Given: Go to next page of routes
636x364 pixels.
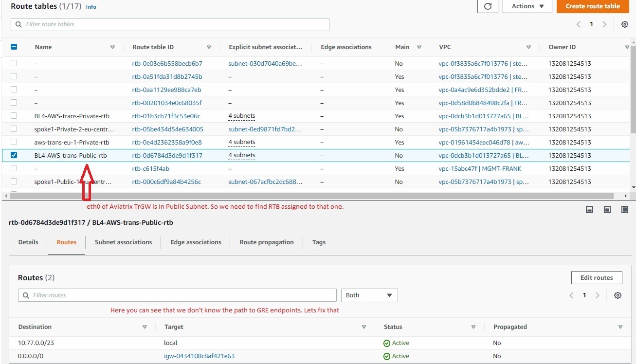Looking at the screenshot, I should [597, 295].
